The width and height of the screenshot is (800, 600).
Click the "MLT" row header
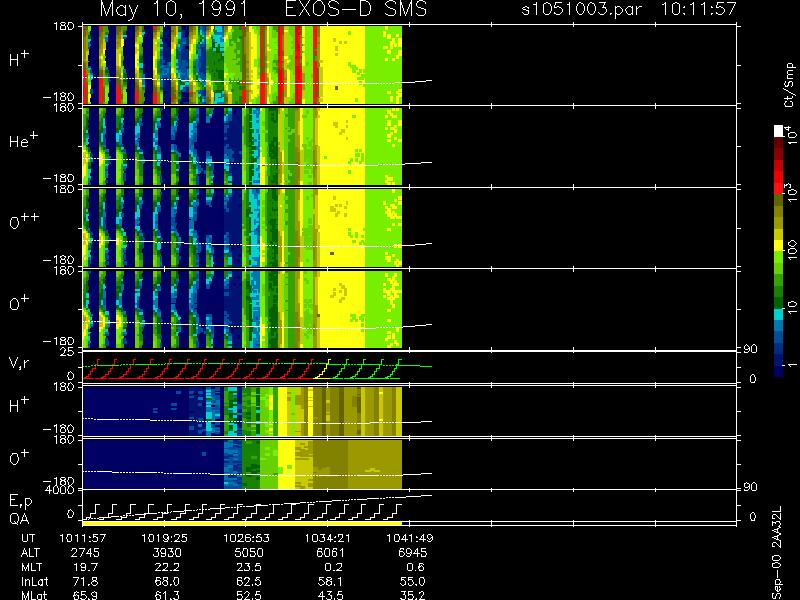[31, 567]
